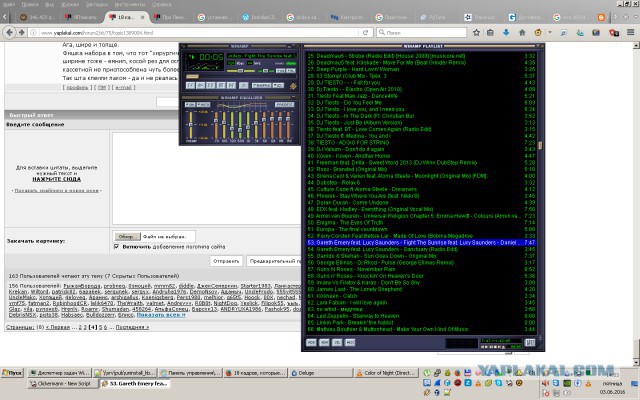Click Winamp Pause button
640x400 pixels.
[x=211, y=85]
